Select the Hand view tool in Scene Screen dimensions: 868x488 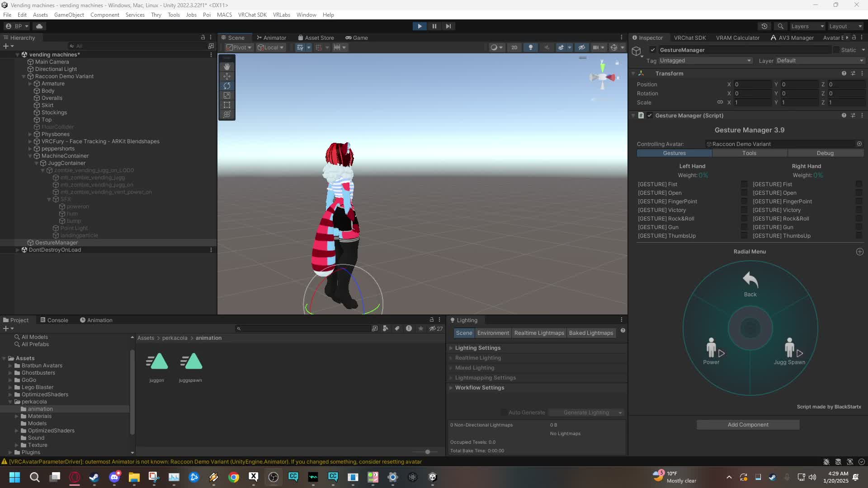(x=227, y=67)
